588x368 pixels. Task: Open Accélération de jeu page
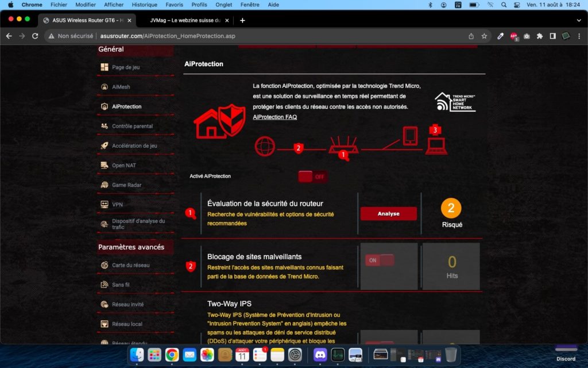(135, 145)
